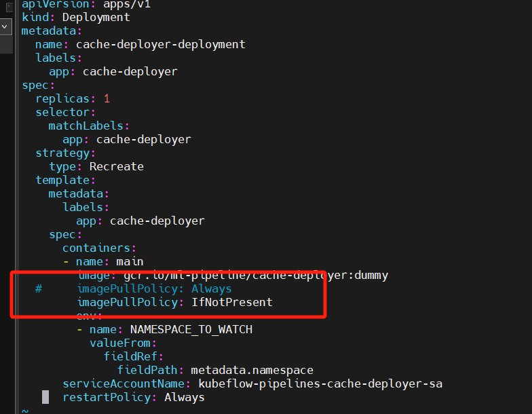This screenshot has width=532, height=414.
Task: Place cursor on container name main
Action: click(x=130, y=262)
